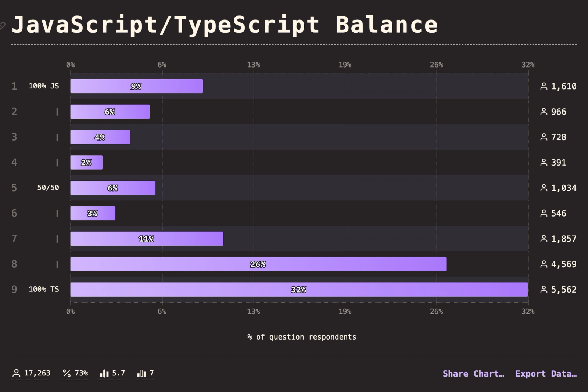The image size is (588, 392).
Task: Click the person icon beside 1,857
Action: 544,239
